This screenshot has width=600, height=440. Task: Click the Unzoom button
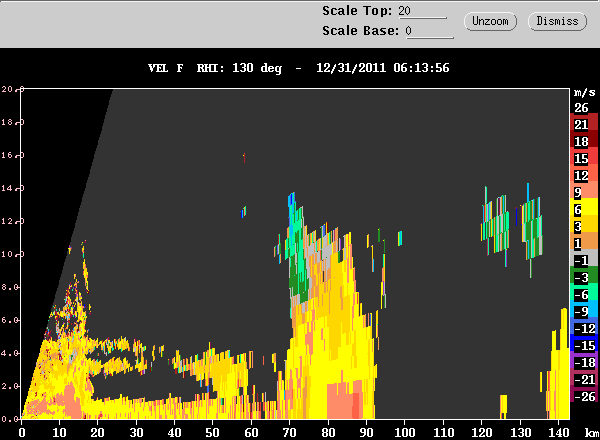490,21
